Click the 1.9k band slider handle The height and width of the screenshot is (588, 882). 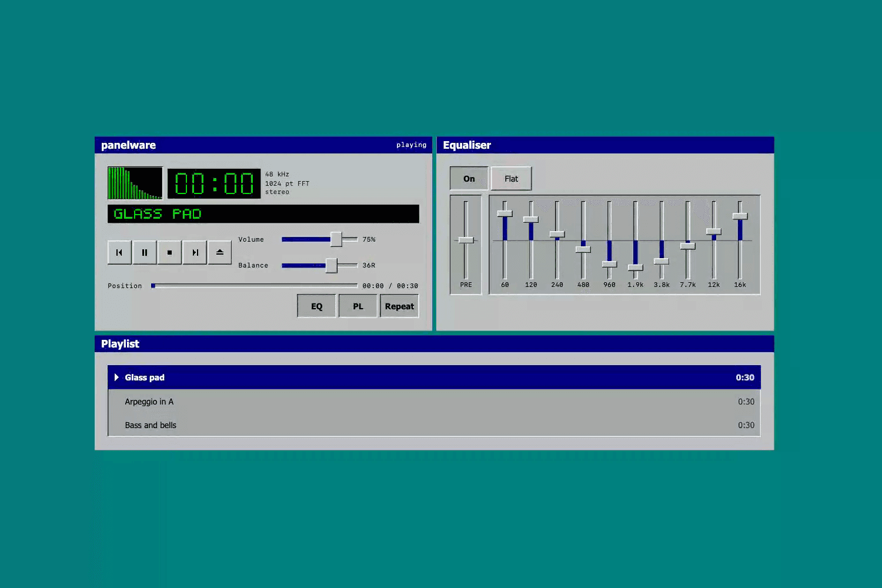[636, 268]
